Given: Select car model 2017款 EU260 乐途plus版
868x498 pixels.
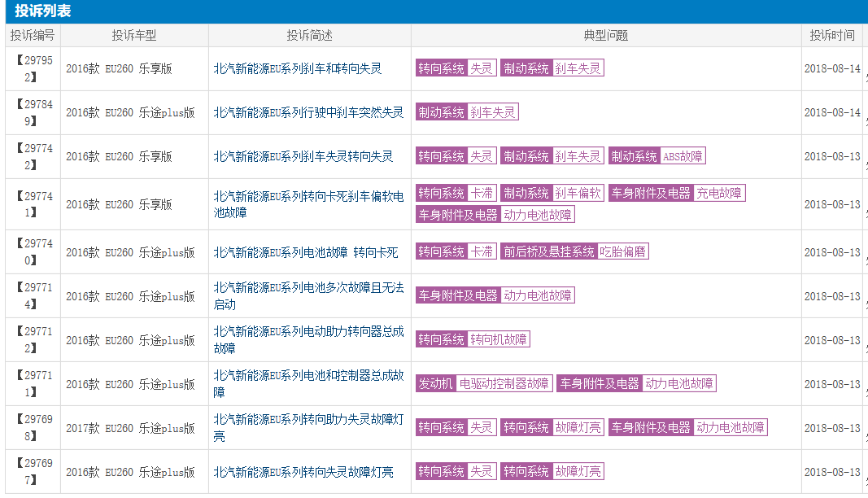Looking at the screenshot, I should (131, 428).
